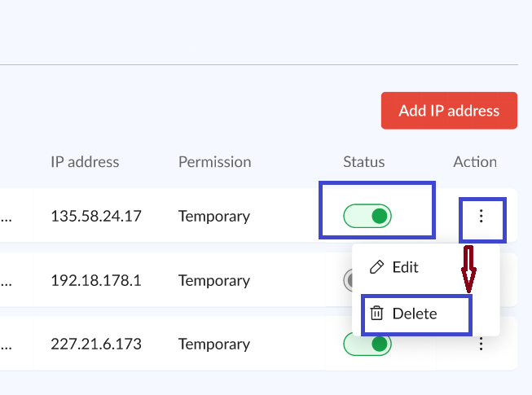The height and width of the screenshot is (395, 532).
Task: Switch the status toggle for 192.18.178.1
Action: pos(348,280)
